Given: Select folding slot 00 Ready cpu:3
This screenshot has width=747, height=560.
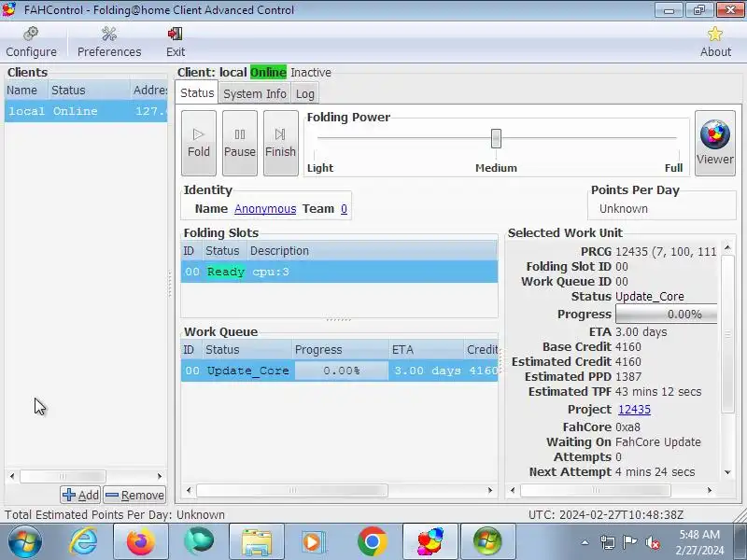Looking at the screenshot, I should pyautogui.click(x=339, y=272).
